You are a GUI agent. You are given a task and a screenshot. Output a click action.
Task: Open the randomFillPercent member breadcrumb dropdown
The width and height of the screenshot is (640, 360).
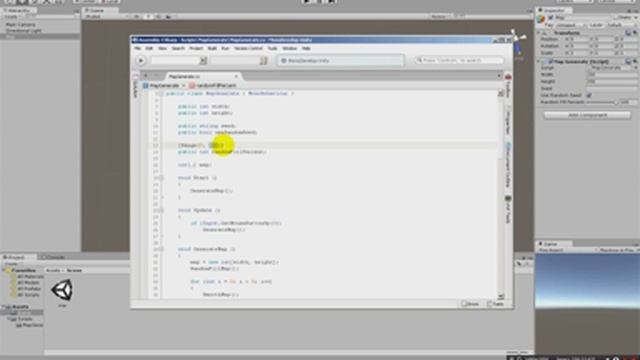point(213,86)
